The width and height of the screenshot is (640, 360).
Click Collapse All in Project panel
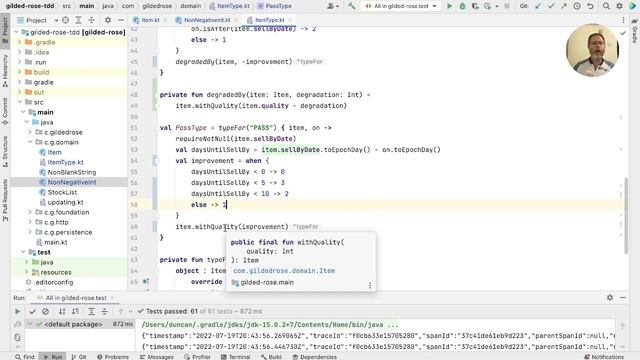point(91,20)
